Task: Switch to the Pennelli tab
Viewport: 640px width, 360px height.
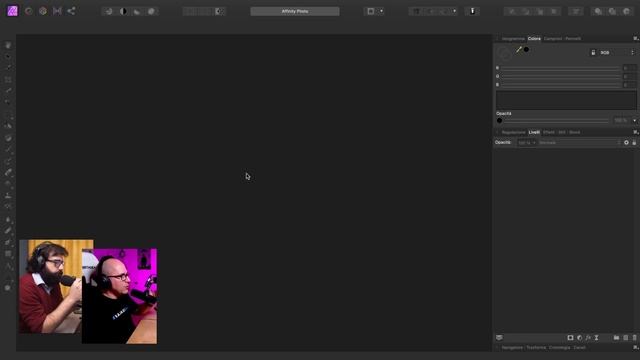Action: (573, 39)
